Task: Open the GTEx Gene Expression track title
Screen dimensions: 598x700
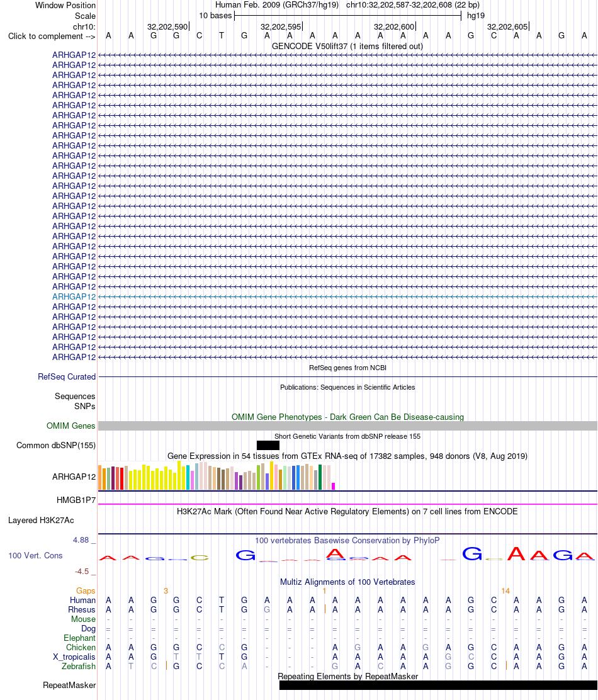Action: (x=347, y=456)
